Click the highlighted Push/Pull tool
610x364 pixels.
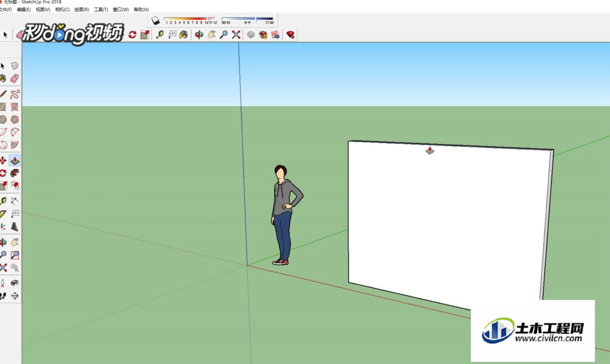tap(15, 160)
